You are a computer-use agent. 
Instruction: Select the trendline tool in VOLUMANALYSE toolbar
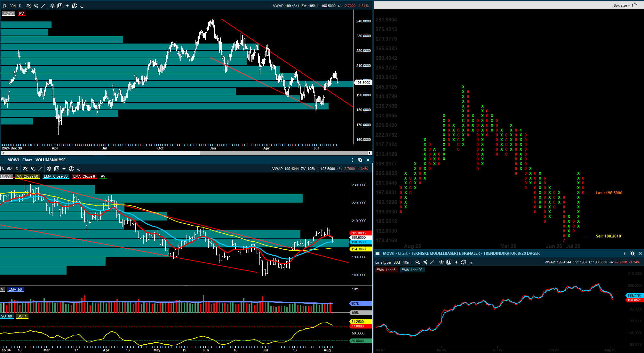pos(40,169)
